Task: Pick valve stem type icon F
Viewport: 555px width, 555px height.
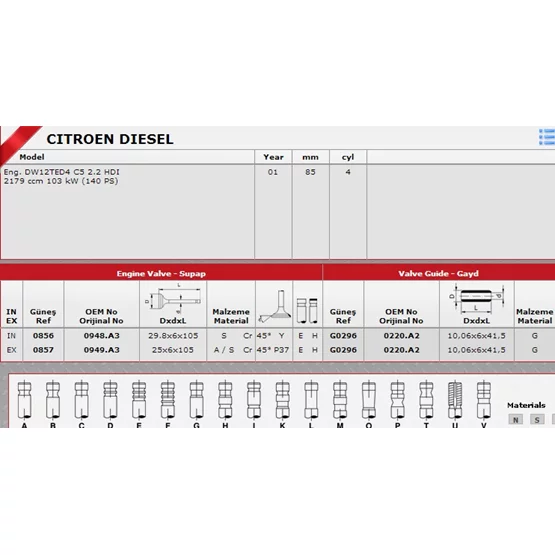Action: point(168,400)
